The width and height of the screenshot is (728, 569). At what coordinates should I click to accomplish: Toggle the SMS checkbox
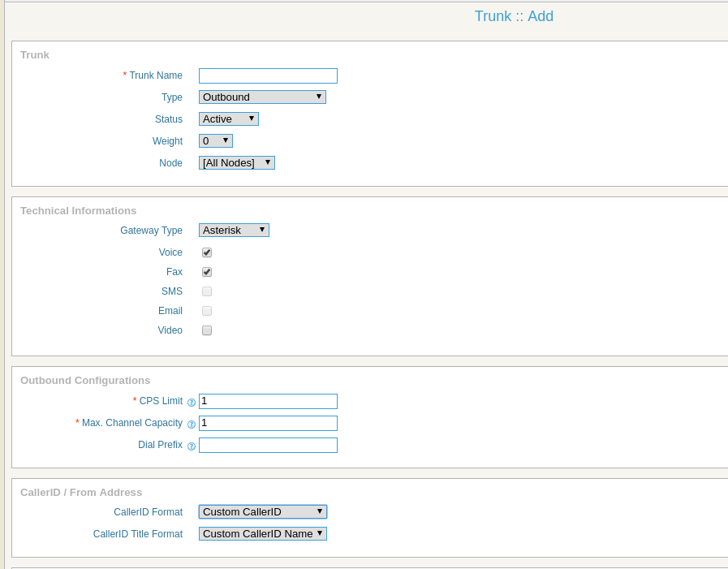pos(207,291)
